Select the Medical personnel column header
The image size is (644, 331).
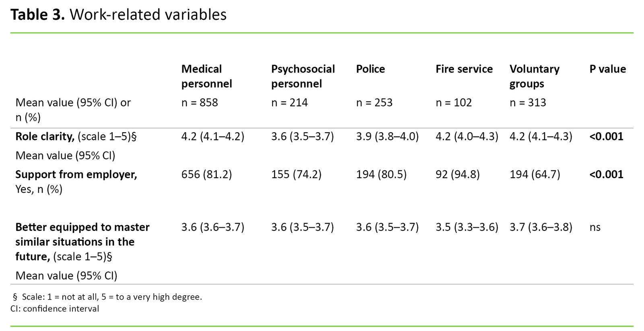point(206,76)
